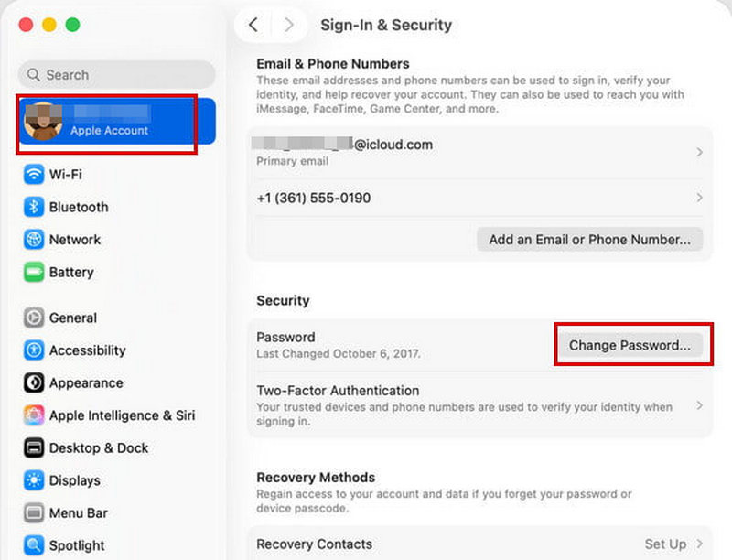Click Change Password

point(632,345)
